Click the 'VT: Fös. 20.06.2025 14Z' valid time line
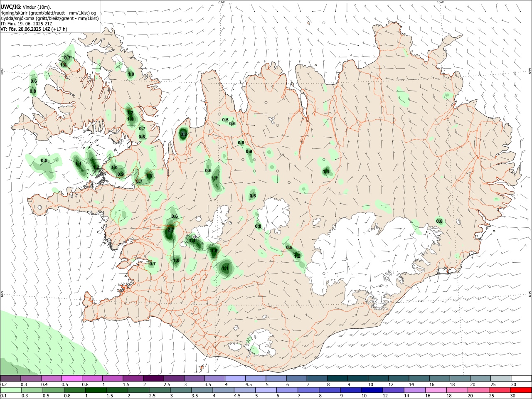 click(x=25, y=29)
